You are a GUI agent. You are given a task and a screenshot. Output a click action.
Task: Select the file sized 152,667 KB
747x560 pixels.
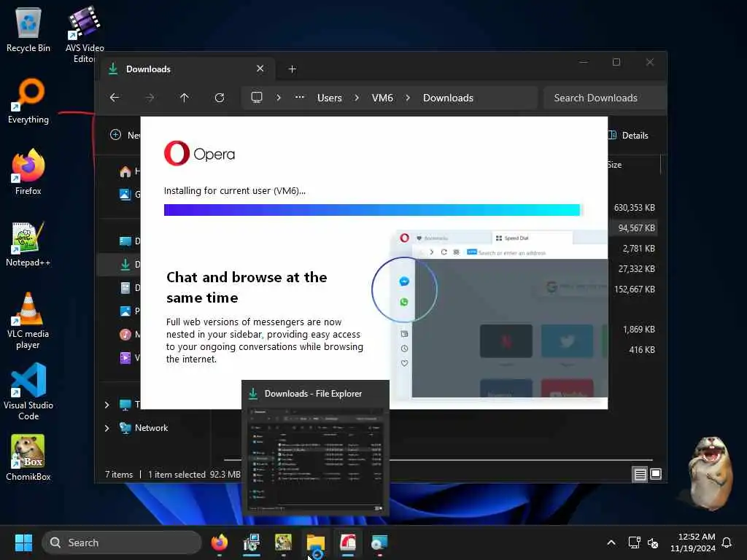[x=635, y=289]
